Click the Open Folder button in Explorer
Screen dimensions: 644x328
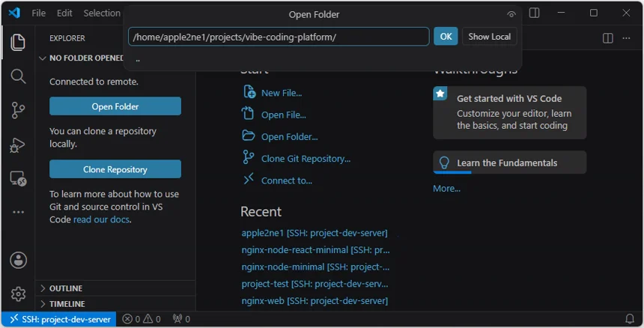115,106
